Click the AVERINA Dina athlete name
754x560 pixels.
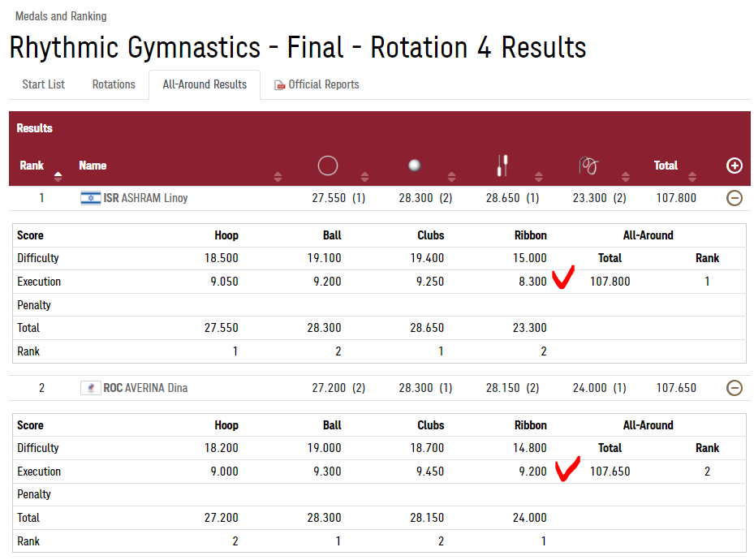156,388
